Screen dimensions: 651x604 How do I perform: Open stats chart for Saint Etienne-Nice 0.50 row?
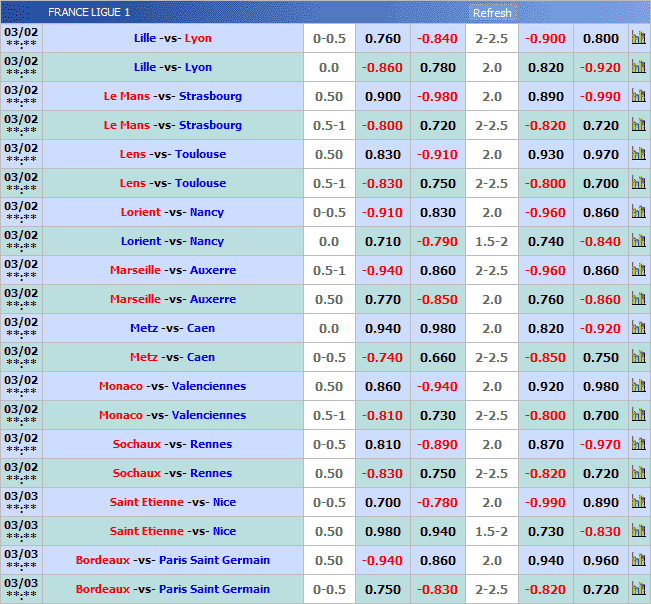pos(638,532)
